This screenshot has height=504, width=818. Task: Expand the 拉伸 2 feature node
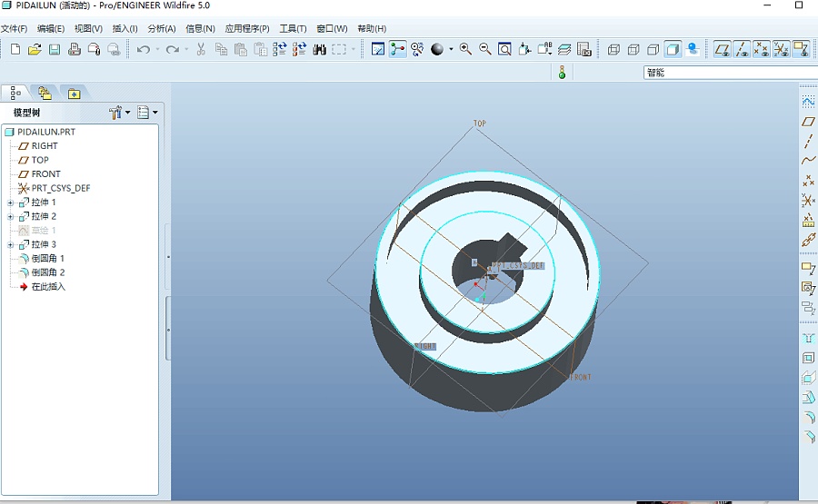pyautogui.click(x=10, y=217)
